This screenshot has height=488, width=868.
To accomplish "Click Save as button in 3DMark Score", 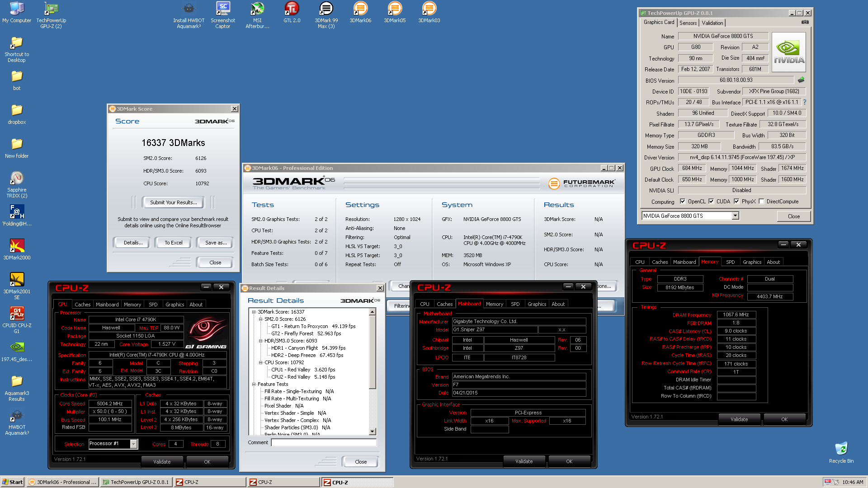I will (216, 243).
